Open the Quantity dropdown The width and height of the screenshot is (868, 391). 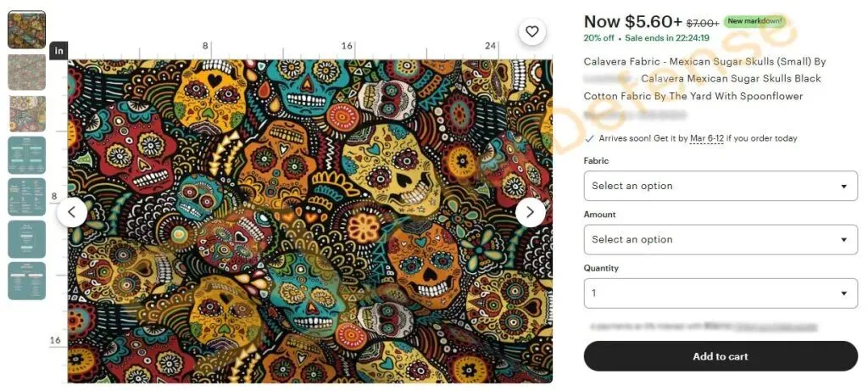point(721,293)
